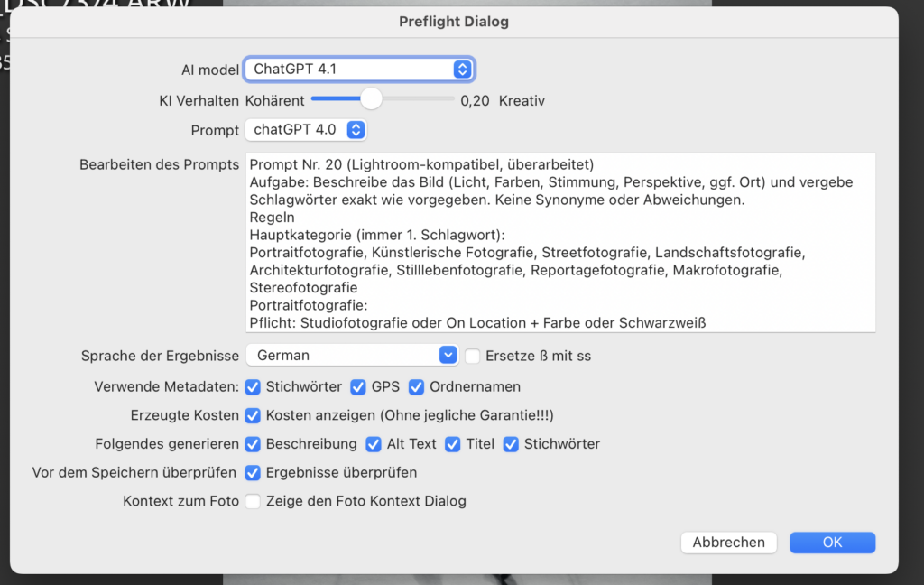Screen dimensions: 924x585
Task: Click the Kohärent slider label
Action: (x=274, y=101)
